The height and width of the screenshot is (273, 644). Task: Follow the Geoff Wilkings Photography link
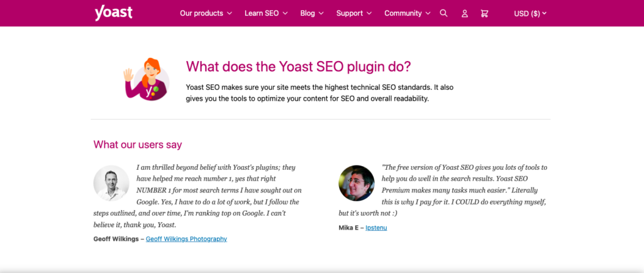[186, 239]
